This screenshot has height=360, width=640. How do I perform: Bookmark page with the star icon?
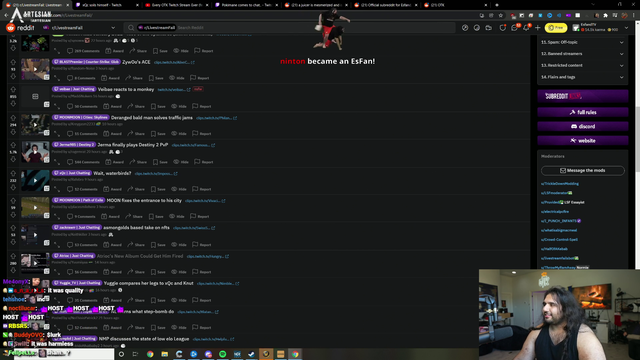501,15
